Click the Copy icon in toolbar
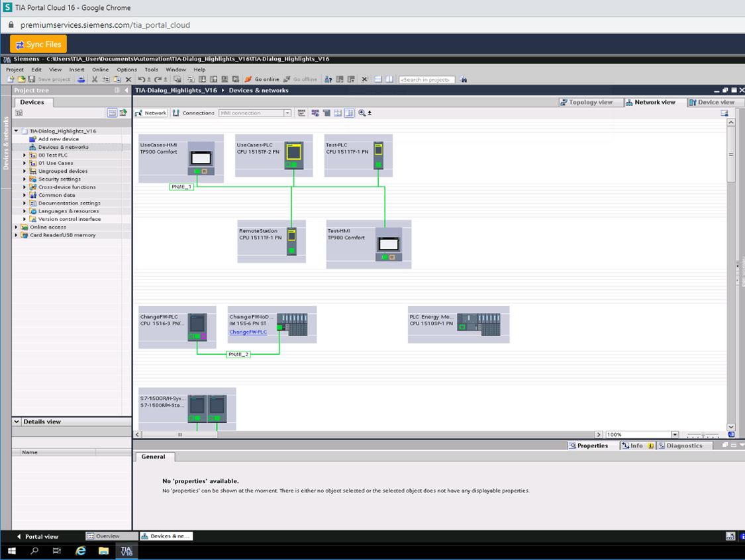This screenshot has height=560, width=745. point(106,79)
